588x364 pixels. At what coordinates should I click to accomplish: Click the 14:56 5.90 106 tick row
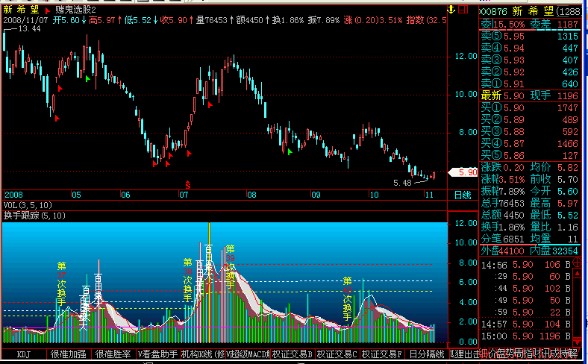click(x=526, y=265)
